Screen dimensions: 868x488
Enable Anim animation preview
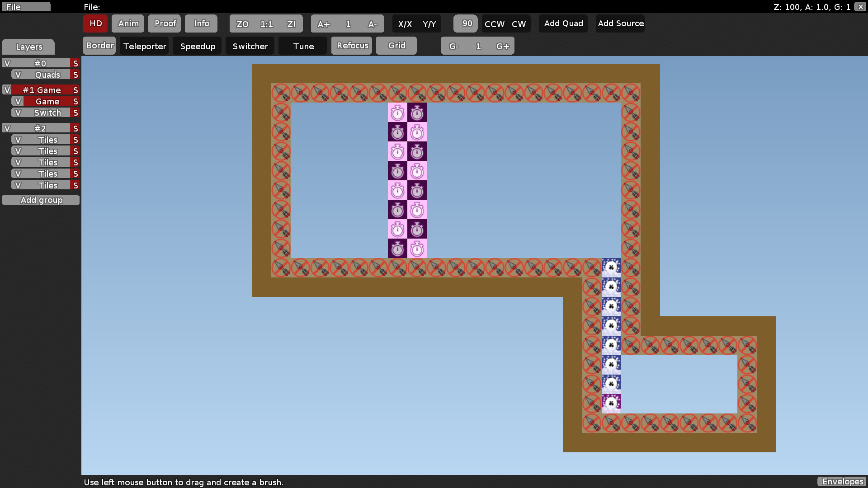click(128, 23)
